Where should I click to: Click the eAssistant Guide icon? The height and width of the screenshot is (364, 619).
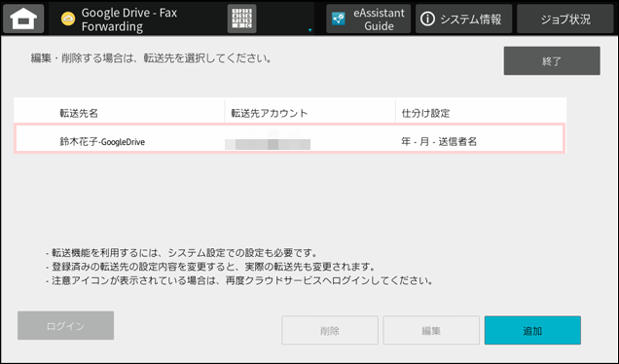(x=339, y=18)
